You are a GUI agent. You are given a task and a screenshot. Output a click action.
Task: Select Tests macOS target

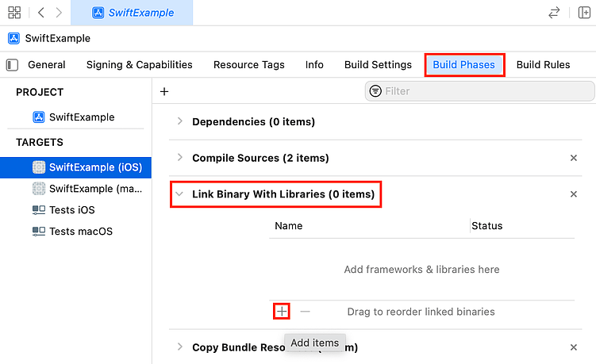tap(75, 232)
